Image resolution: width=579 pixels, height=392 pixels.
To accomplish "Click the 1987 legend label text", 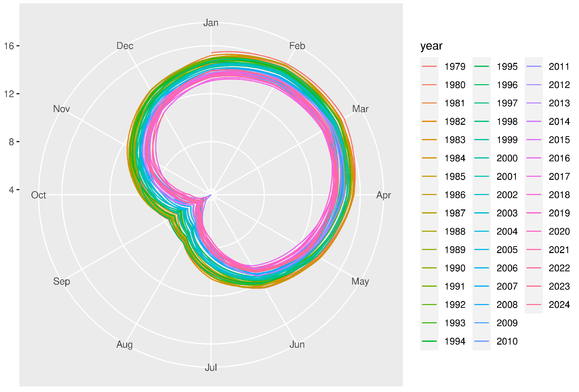I will point(455,213).
